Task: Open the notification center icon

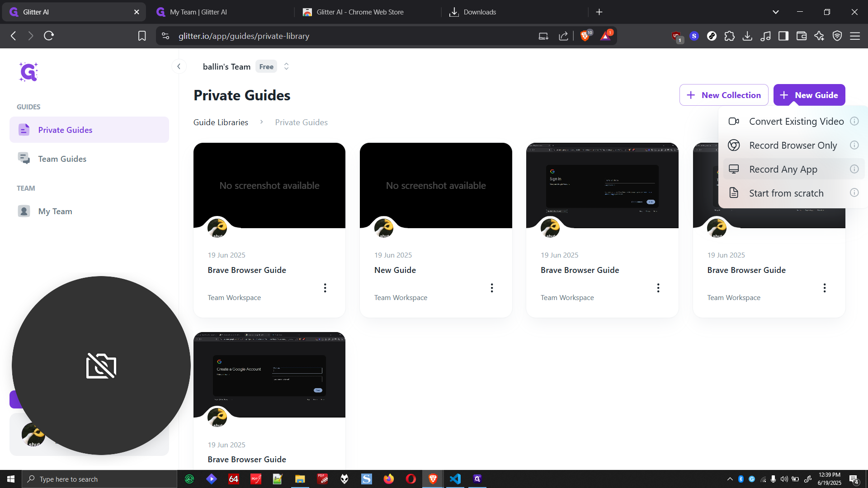Action: coord(854,479)
